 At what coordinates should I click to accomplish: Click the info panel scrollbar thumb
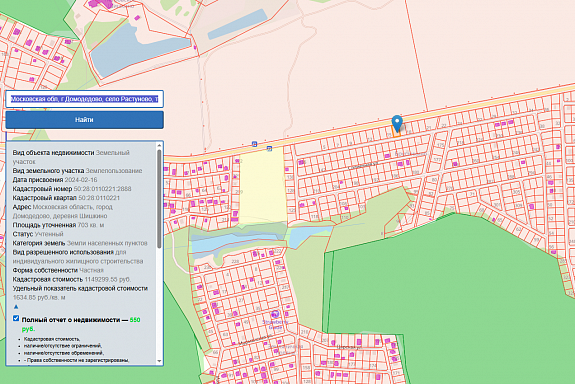(159, 199)
